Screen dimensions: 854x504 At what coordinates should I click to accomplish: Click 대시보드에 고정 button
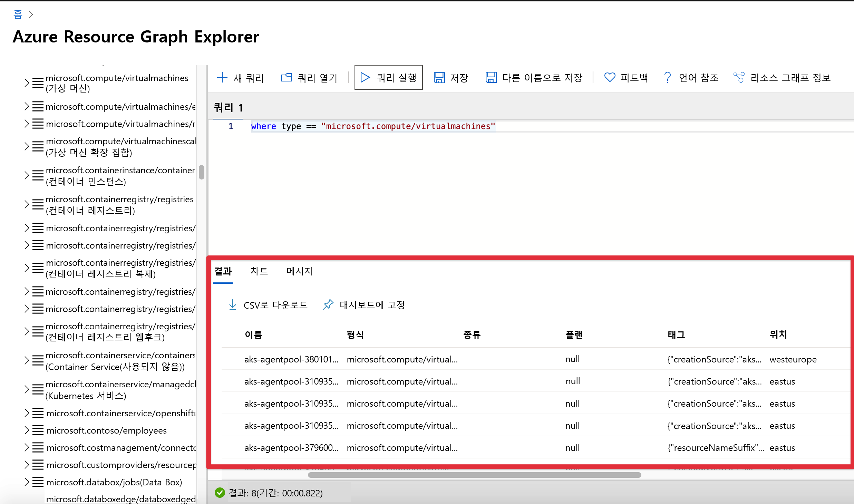tap(364, 305)
